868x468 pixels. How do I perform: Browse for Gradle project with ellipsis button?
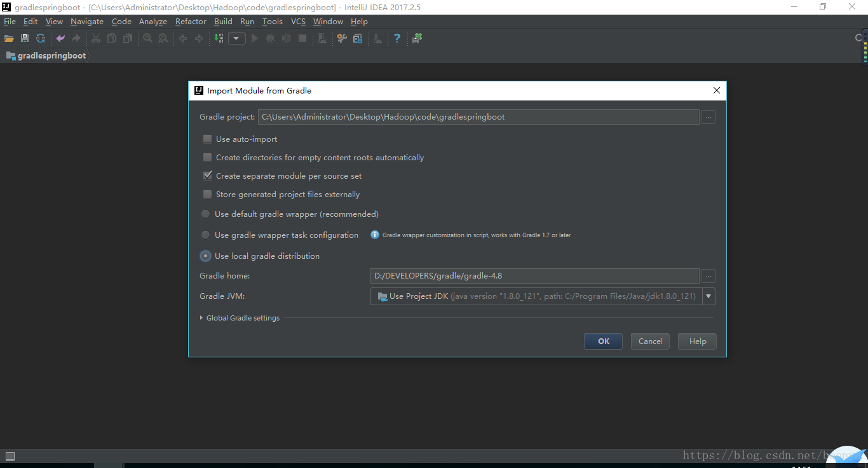[x=709, y=117]
